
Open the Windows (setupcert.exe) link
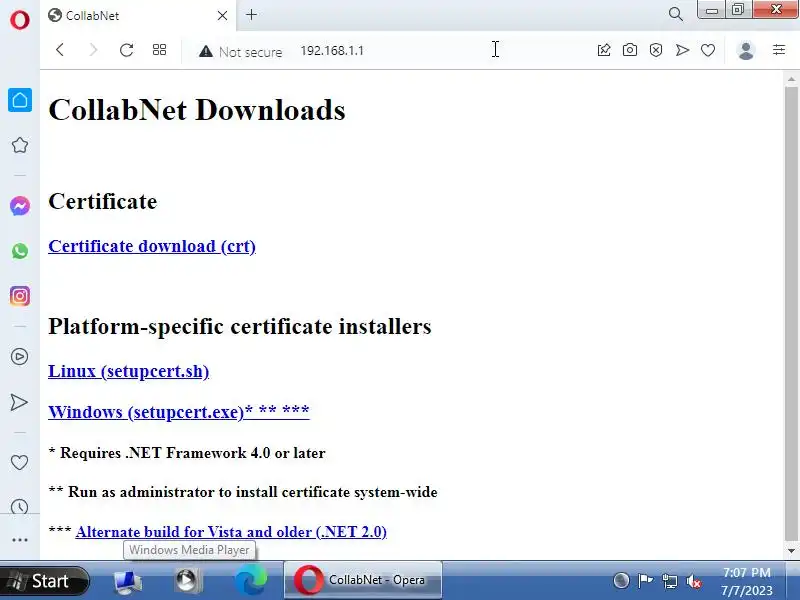click(x=179, y=411)
